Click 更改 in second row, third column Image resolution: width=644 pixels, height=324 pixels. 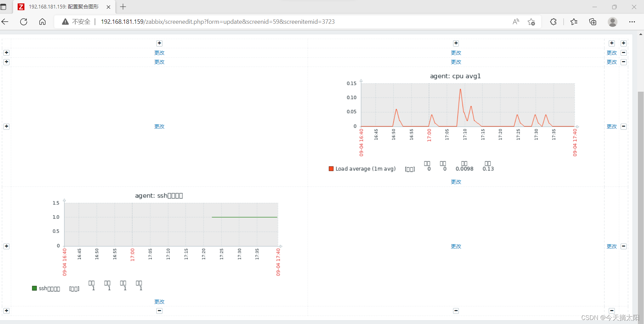[612, 62]
